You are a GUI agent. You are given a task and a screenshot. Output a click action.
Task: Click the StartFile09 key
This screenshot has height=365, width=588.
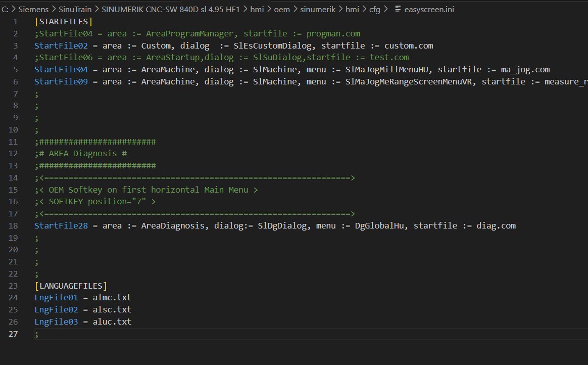[x=61, y=82]
